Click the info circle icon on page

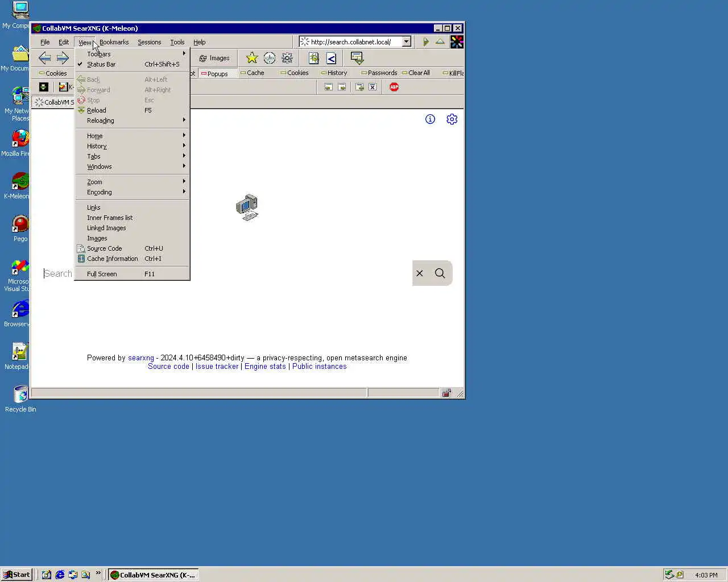click(430, 119)
